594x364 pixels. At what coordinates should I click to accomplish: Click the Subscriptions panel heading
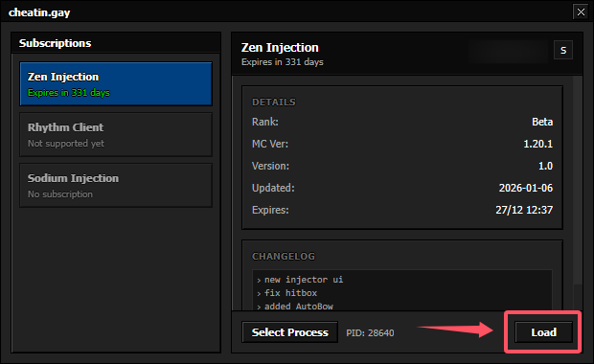56,43
